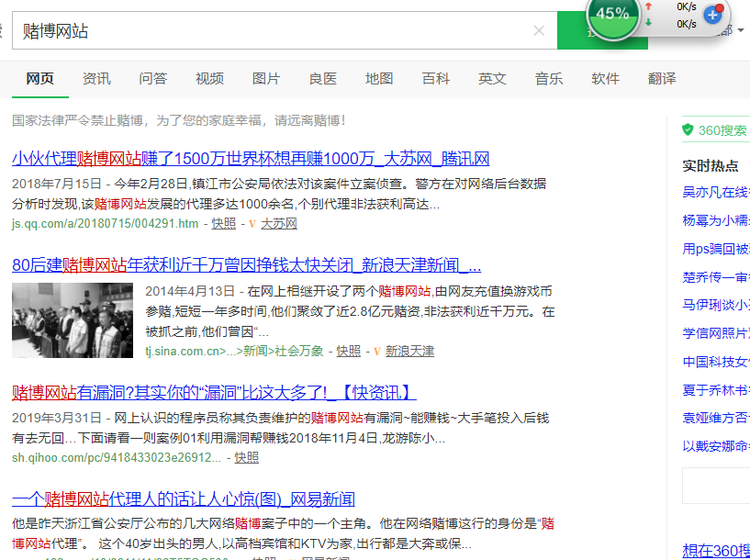Click the blue plus icon on floating widget

712,15
